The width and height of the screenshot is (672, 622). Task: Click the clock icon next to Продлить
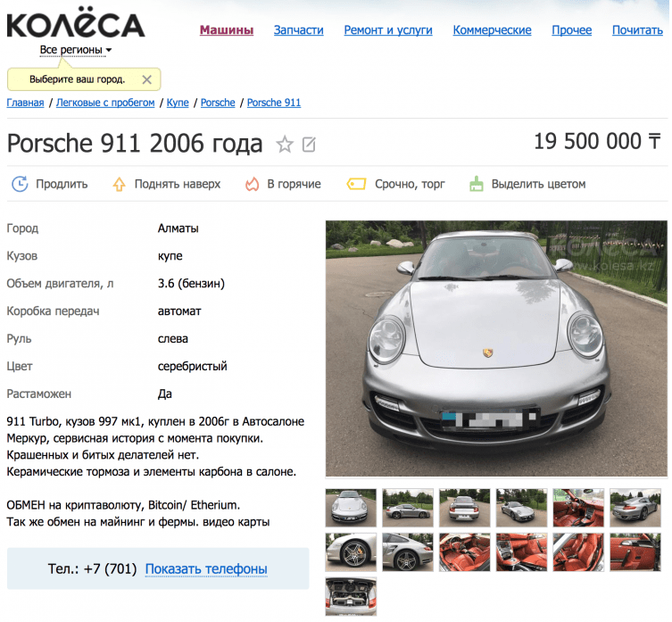20,184
